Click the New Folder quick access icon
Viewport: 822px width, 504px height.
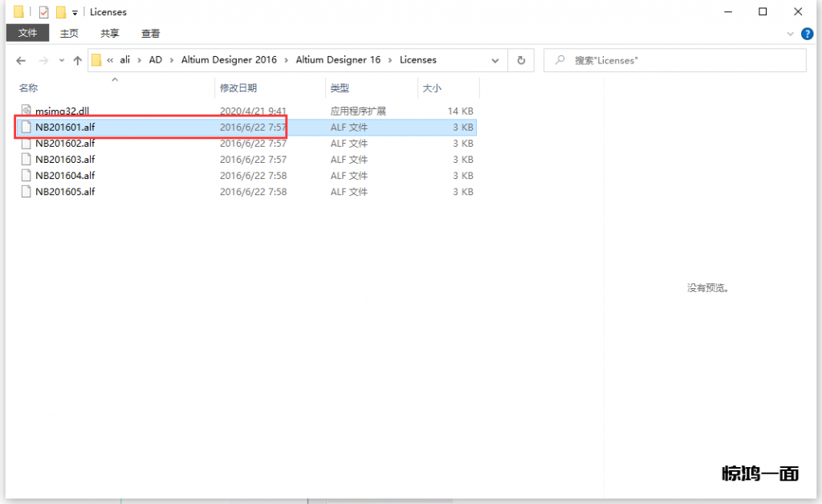pyautogui.click(x=60, y=12)
